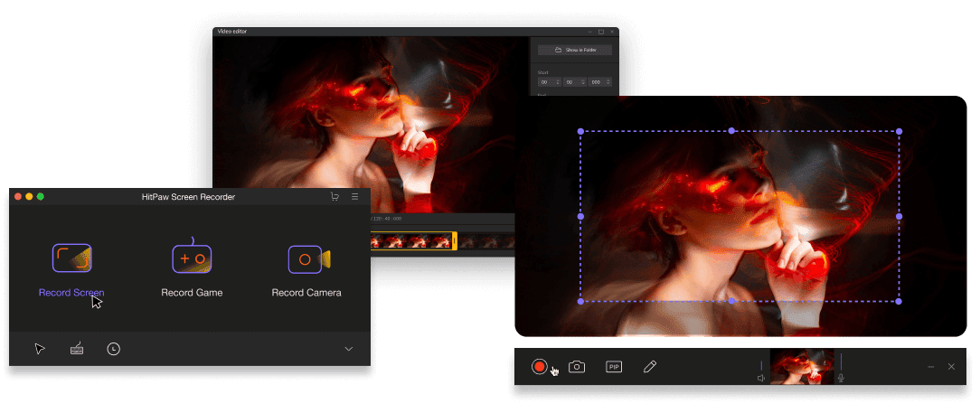Click the Record Camera label
Image resolution: width=980 pixels, height=413 pixels.
[306, 293]
